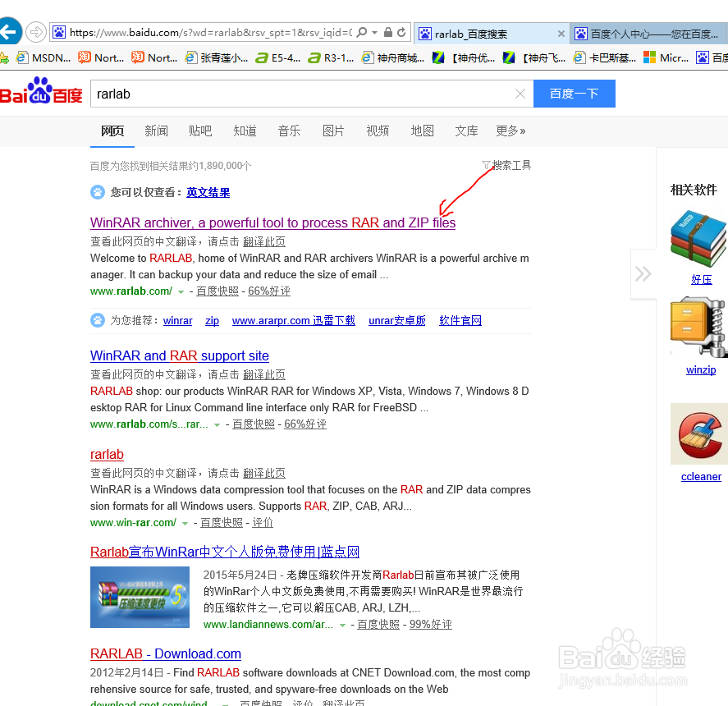Click 66%好评 for www.rarlab.com/ result
728x706 pixels.
tap(269, 291)
